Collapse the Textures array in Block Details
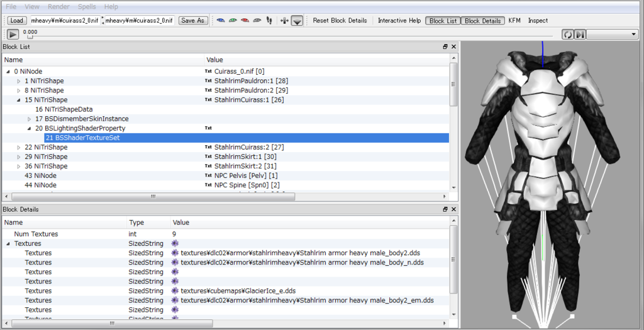 point(9,243)
